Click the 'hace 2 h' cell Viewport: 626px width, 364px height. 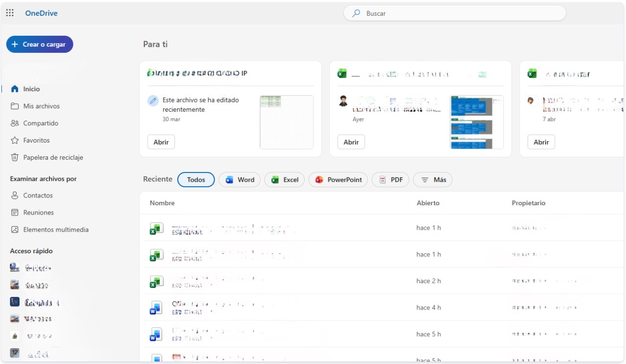click(429, 281)
